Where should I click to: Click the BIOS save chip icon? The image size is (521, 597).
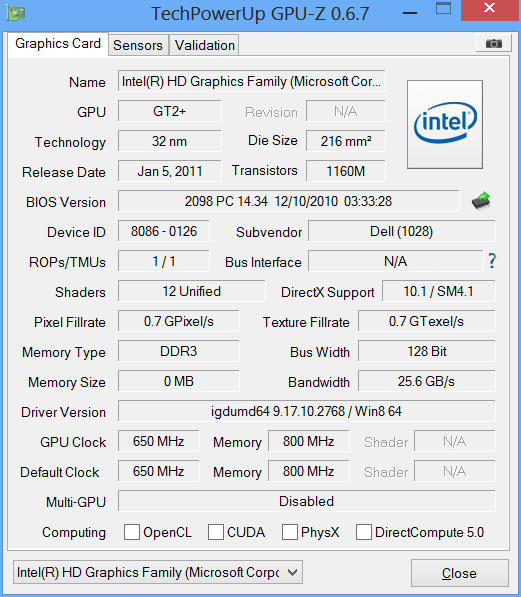pos(481,201)
